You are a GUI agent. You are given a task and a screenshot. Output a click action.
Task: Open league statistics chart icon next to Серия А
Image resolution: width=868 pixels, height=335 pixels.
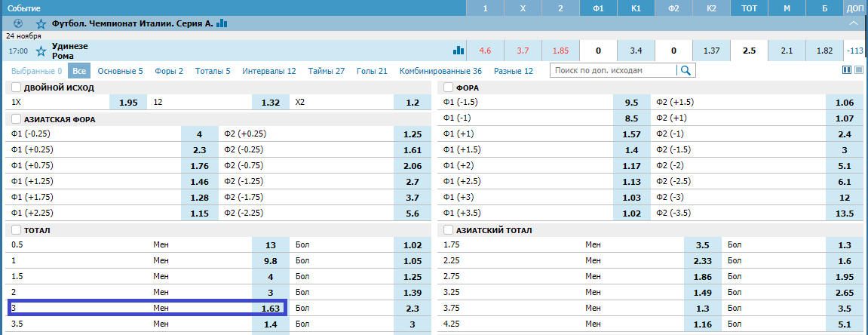click(222, 23)
